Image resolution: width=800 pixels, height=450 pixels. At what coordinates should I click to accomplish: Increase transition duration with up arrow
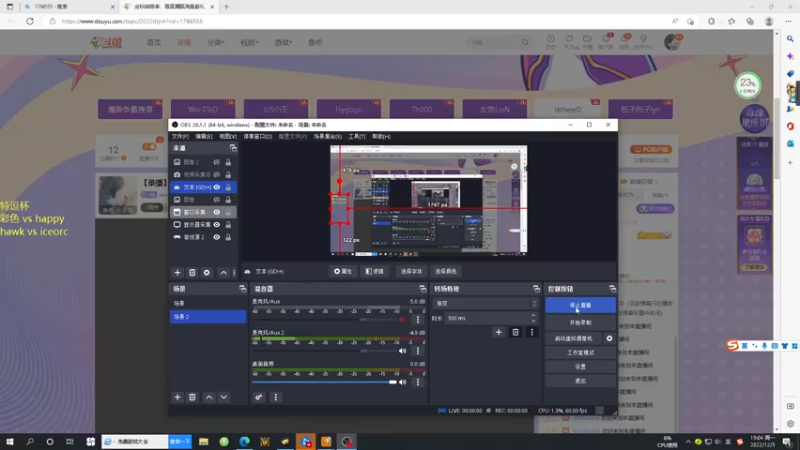pos(533,315)
